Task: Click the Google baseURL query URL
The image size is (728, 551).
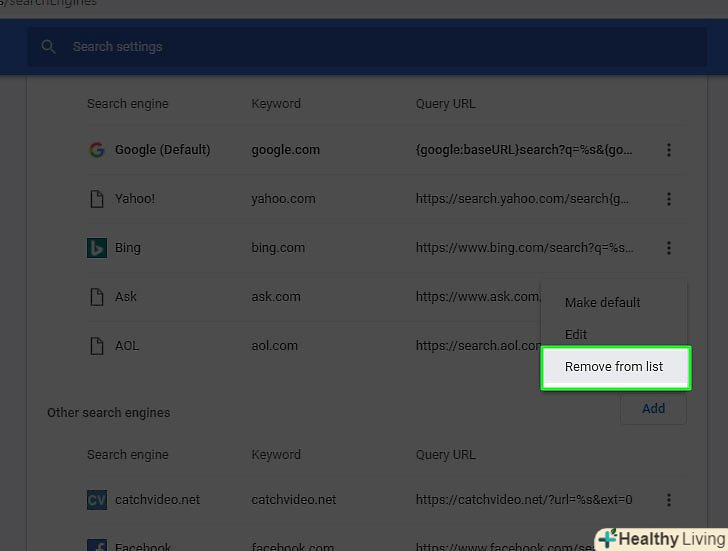Action: [x=524, y=150]
